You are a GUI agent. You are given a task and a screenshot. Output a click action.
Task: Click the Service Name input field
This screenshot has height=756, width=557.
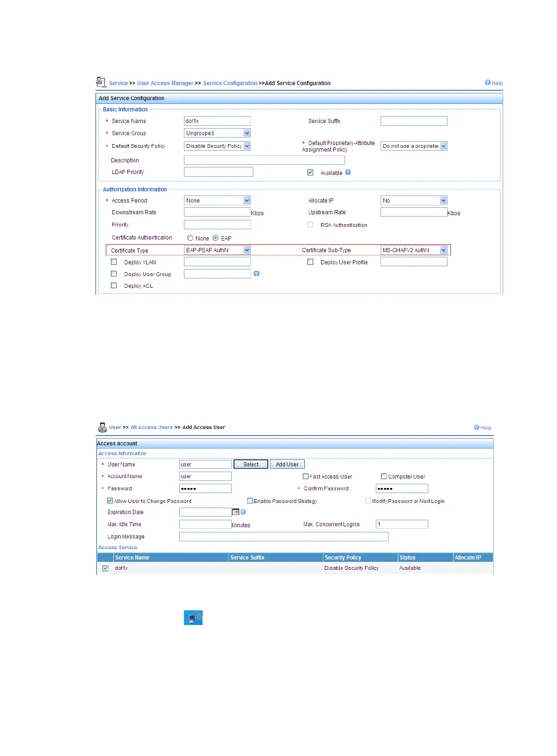(x=218, y=121)
